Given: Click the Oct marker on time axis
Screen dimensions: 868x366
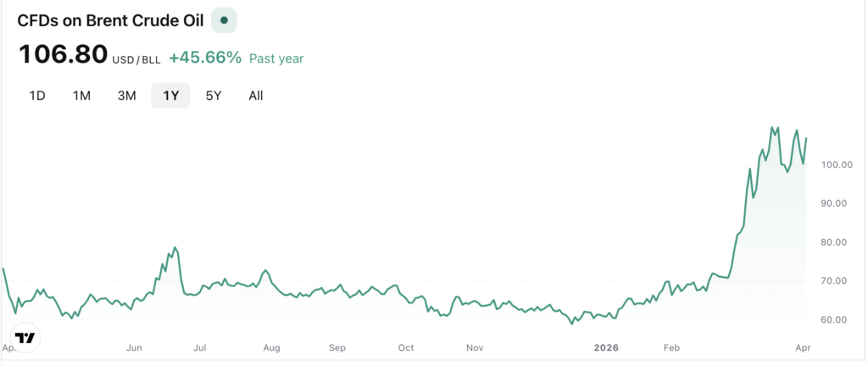Looking at the screenshot, I should 406,347.
